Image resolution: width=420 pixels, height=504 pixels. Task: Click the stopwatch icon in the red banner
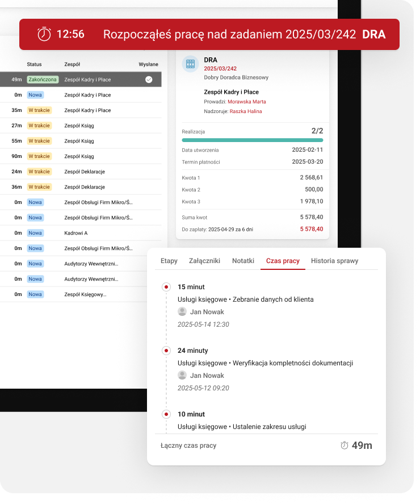point(44,34)
